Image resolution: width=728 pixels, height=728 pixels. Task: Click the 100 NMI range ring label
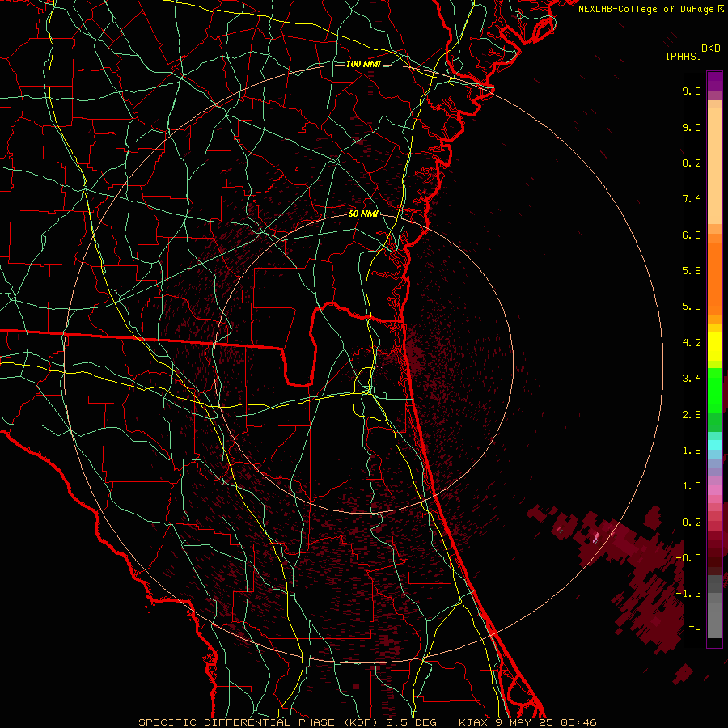pyautogui.click(x=363, y=64)
